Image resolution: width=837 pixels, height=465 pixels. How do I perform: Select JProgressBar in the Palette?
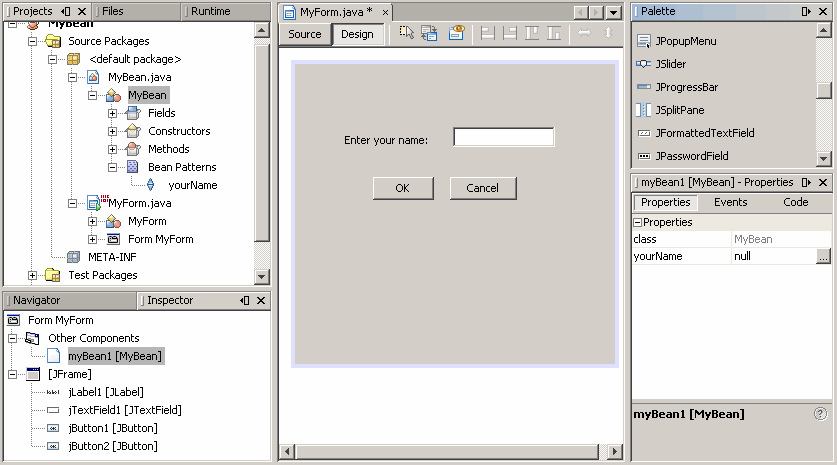point(686,87)
